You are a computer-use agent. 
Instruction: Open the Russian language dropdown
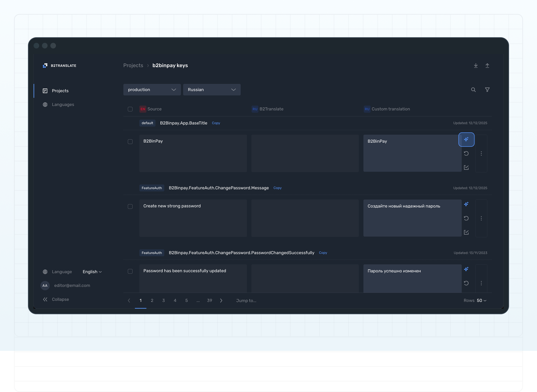click(212, 90)
